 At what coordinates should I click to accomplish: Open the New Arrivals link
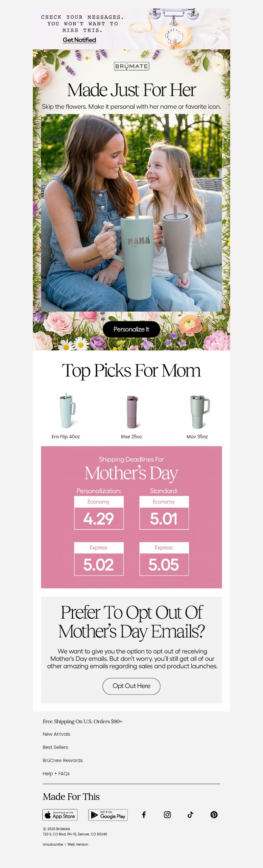tap(56, 734)
